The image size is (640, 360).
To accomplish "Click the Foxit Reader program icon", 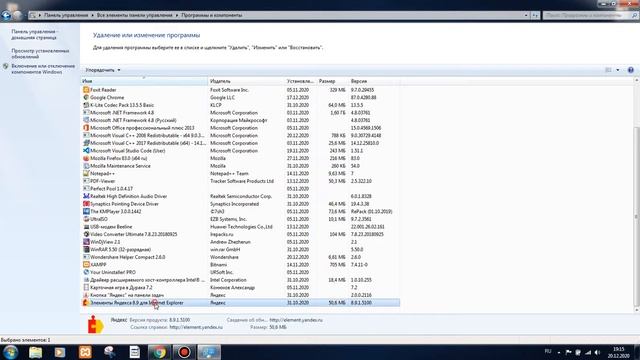I will (x=86, y=90).
